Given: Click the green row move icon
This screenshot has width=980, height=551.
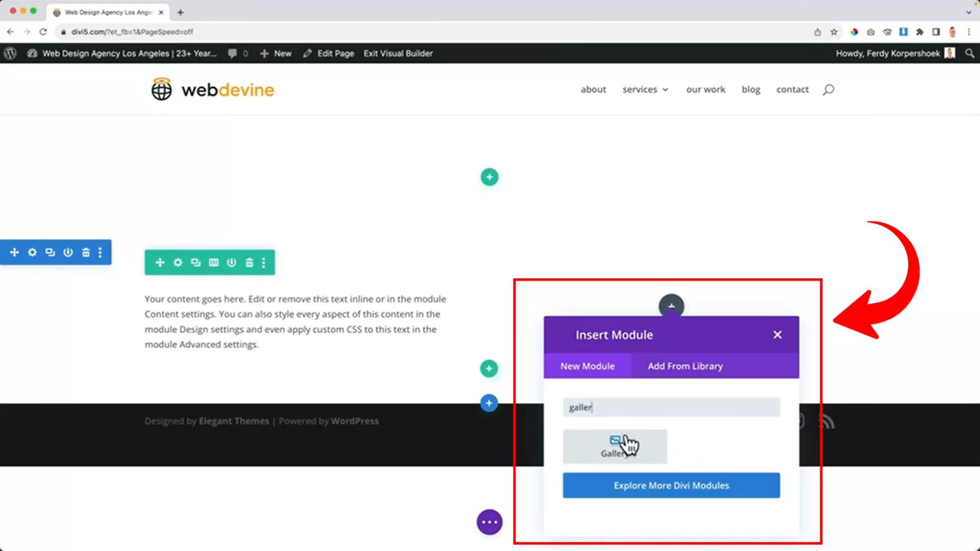Looking at the screenshot, I should pos(160,263).
